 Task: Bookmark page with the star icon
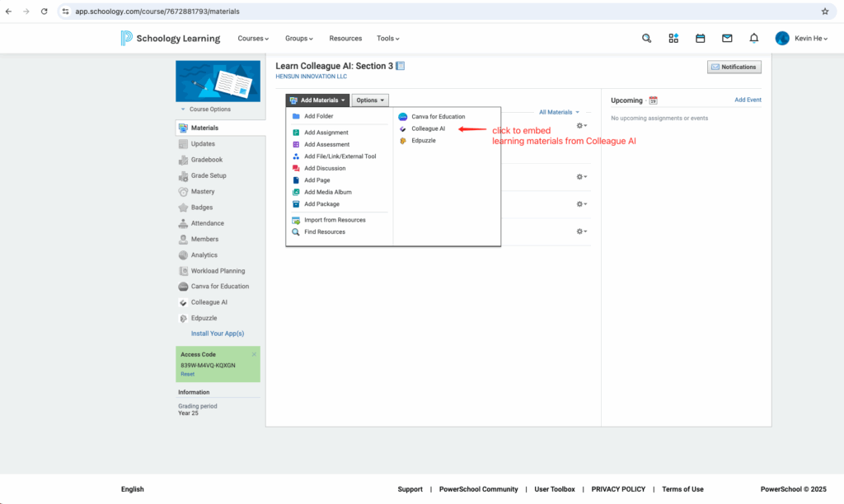[824, 12]
